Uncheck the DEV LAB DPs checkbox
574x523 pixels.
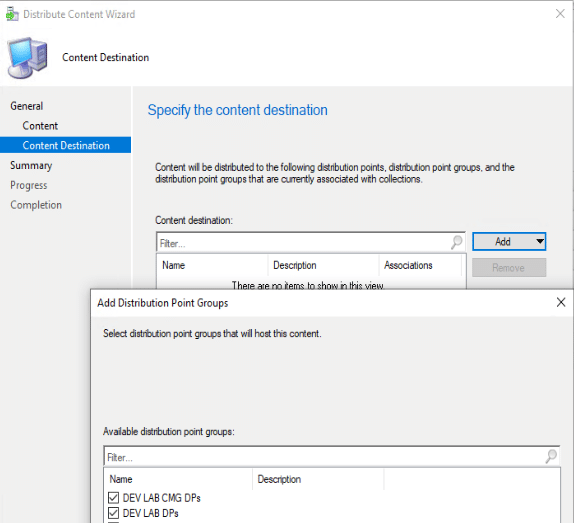113,513
